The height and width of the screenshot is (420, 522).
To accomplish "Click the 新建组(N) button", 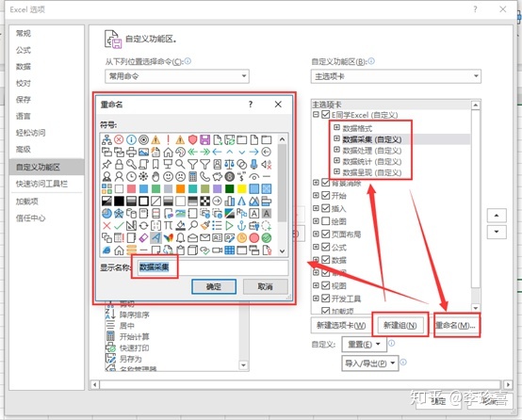I will click(x=400, y=325).
